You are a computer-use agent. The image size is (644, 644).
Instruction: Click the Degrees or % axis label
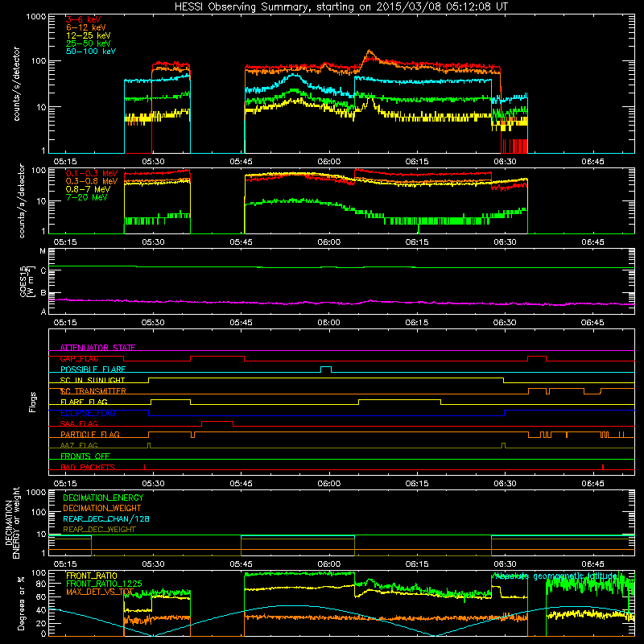21,603
